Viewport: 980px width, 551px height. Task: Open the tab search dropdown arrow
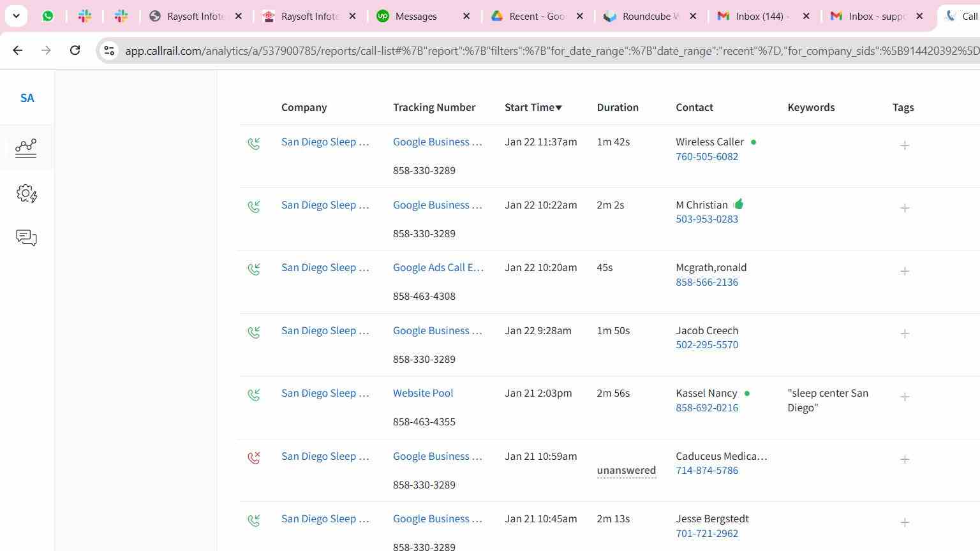16,16
